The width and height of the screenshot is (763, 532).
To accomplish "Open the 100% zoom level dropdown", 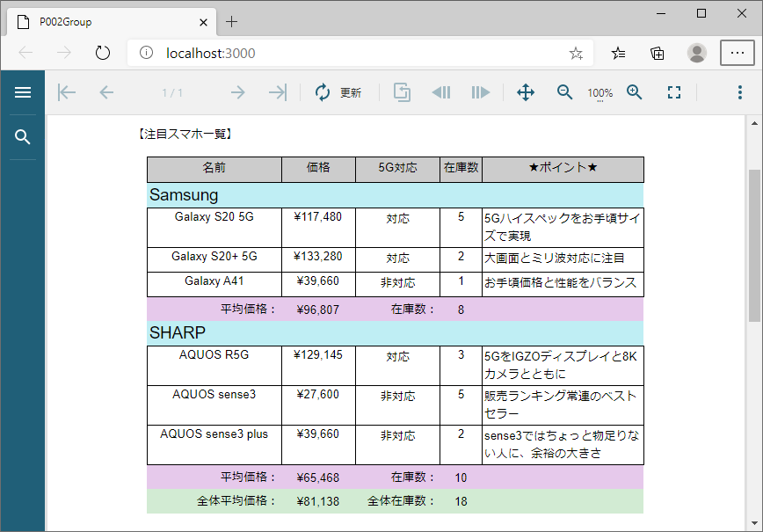I will 600,93.
